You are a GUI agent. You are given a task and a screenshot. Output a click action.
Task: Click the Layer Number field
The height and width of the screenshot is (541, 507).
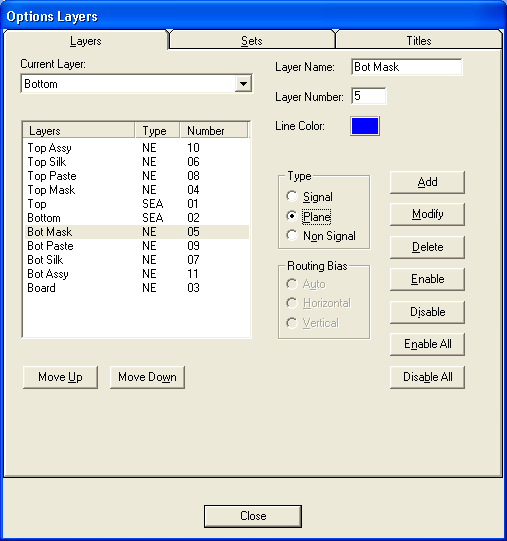tap(369, 96)
